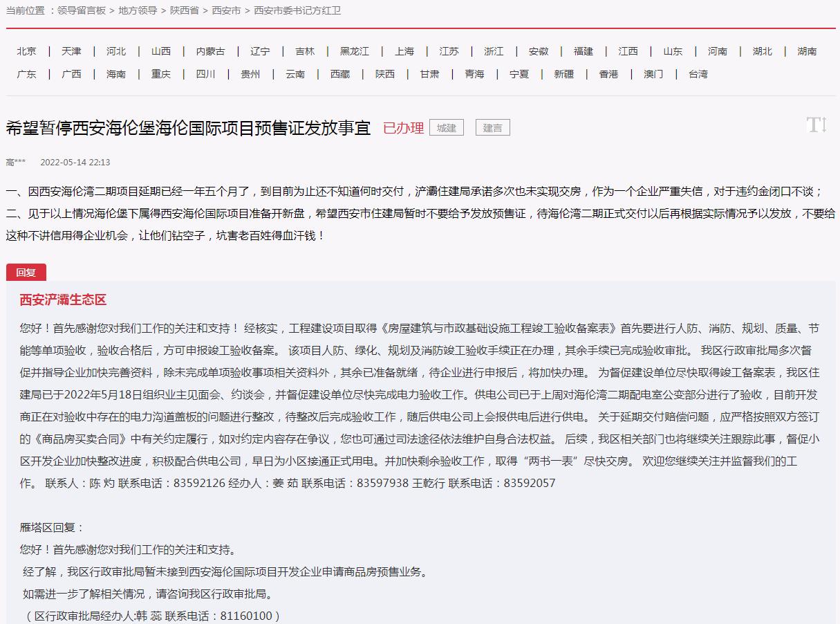Choose 黑龙江 in the province navigation
840x624 pixels.
(x=354, y=51)
